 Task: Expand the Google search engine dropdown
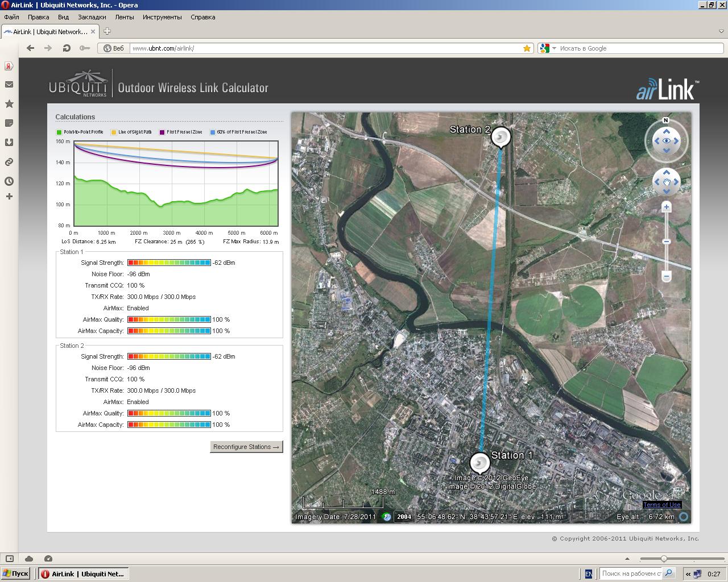(x=554, y=48)
